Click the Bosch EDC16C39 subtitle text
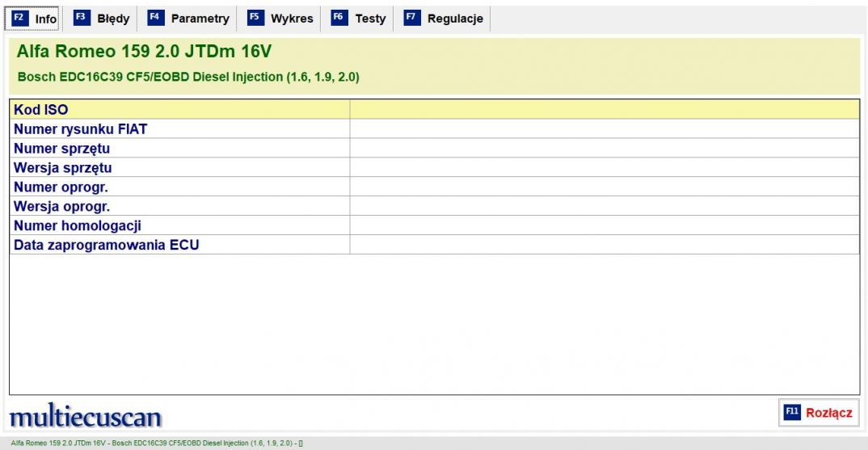868x450 pixels. (188, 77)
